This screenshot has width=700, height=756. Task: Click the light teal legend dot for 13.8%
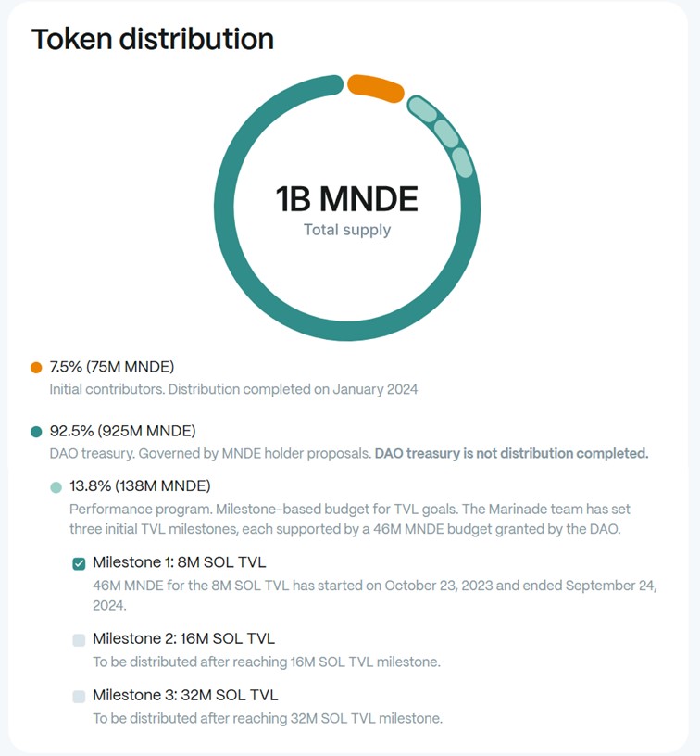tap(56, 486)
